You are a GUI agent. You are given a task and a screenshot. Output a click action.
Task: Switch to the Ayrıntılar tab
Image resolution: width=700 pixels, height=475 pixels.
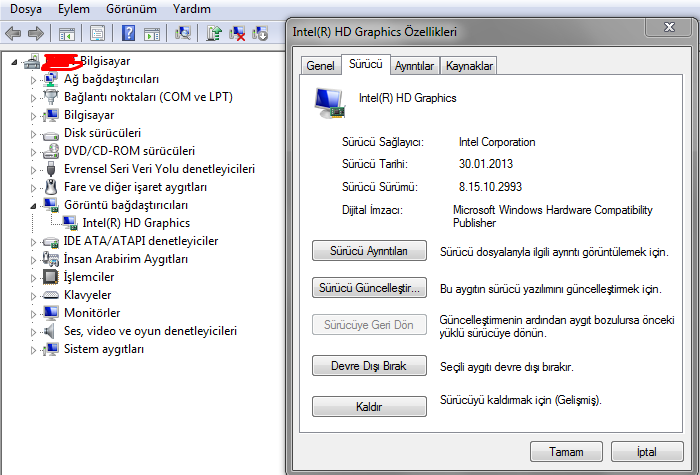[414, 66]
